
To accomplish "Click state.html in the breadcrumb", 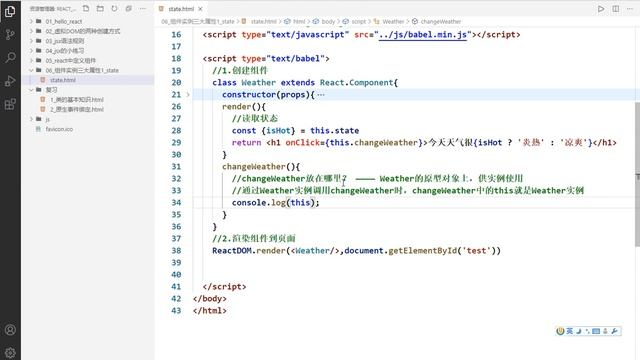I will pyautogui.click(x=263, y=21).
